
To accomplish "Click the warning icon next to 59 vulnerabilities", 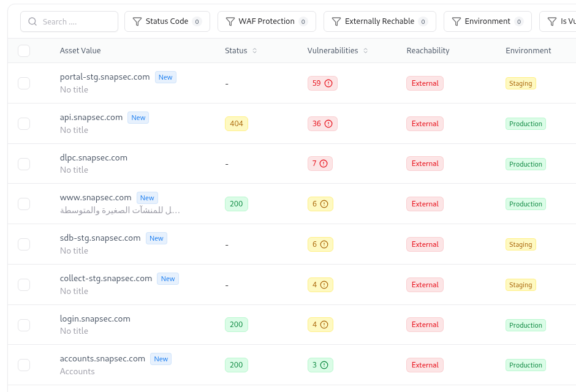I will (329, 83).
